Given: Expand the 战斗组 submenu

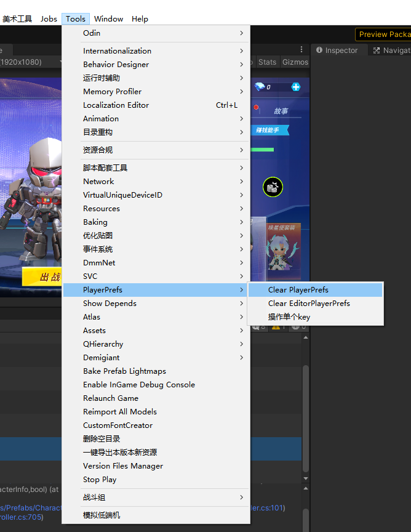Looking at the screenshot, I should [x=156, y=498].
